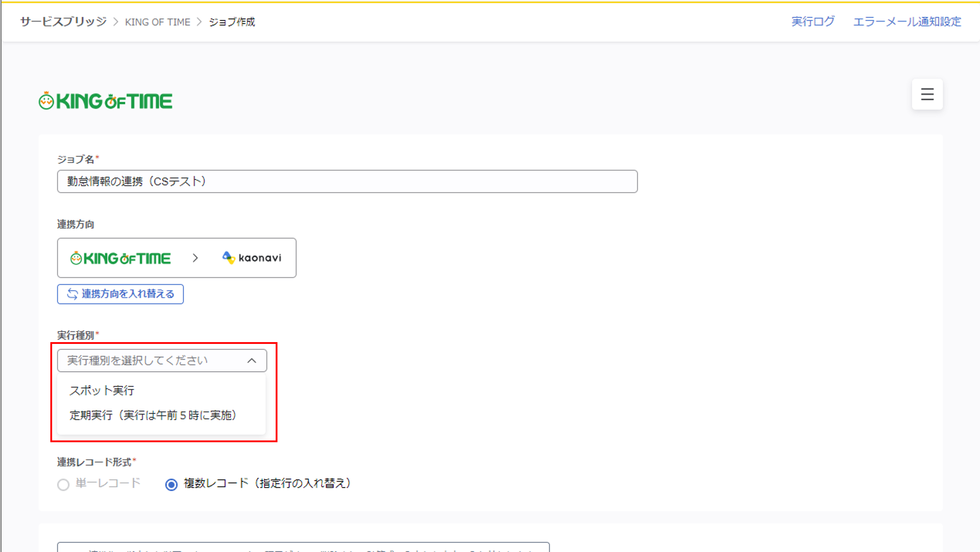Click the KING OF TIME header logo

tap(105, 101)
